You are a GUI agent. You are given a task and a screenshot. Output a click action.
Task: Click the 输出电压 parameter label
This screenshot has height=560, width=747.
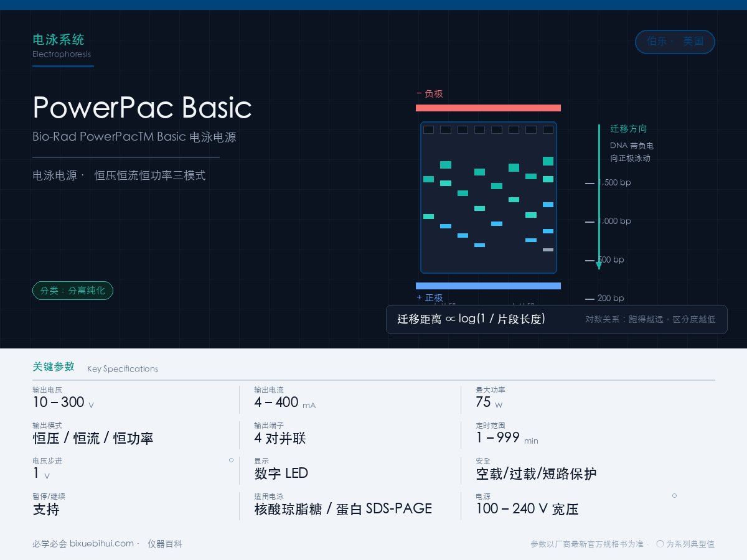(x=47, y=390)
